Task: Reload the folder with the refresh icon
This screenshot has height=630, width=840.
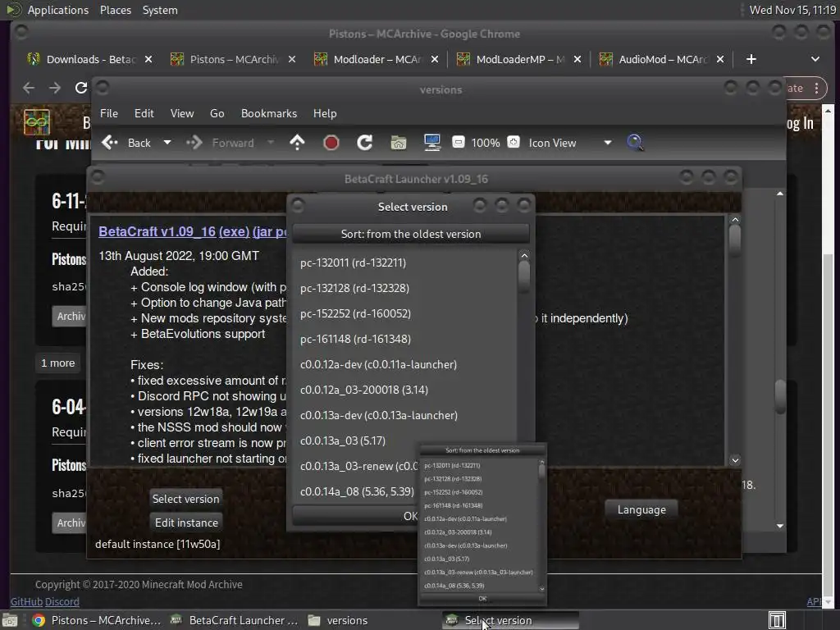Action: click(365, 143)
